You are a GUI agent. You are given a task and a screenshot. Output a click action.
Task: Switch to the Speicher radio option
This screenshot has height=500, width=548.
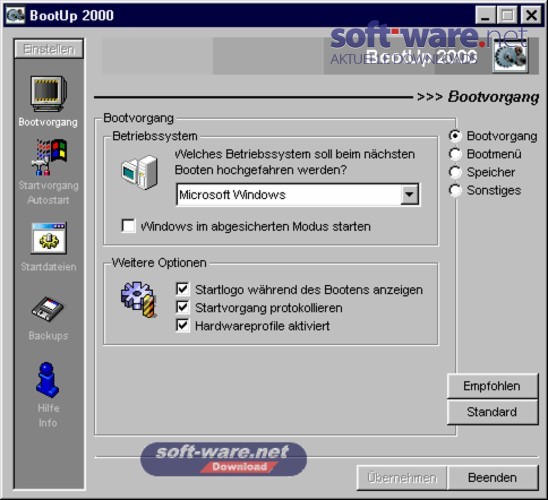[455, 172]
